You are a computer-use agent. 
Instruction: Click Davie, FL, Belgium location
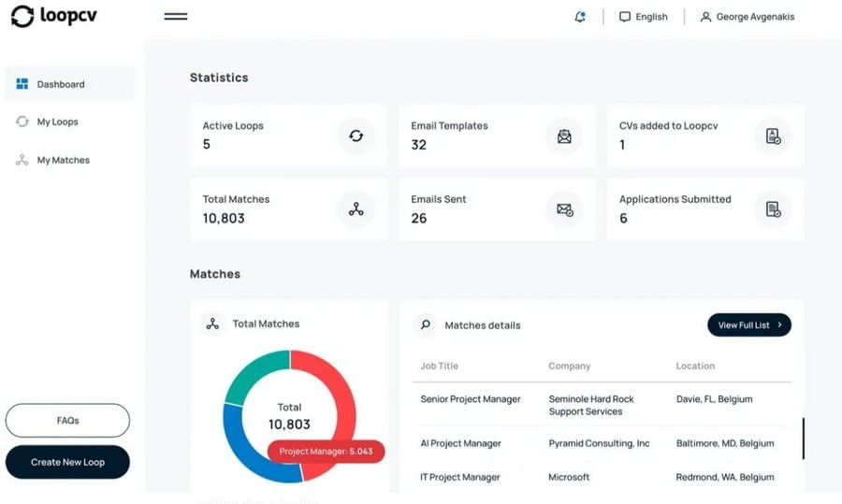[x=714, y=399]
